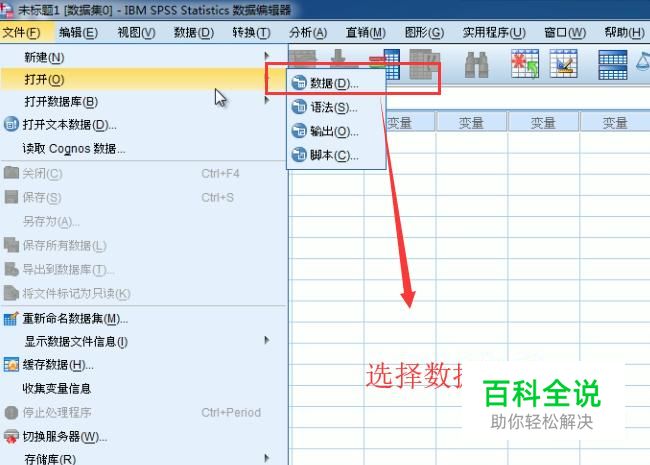Choose Open Text Data (打开文本数据)
This screenshot has height=465, width=650.
click(x=143, y=124)
